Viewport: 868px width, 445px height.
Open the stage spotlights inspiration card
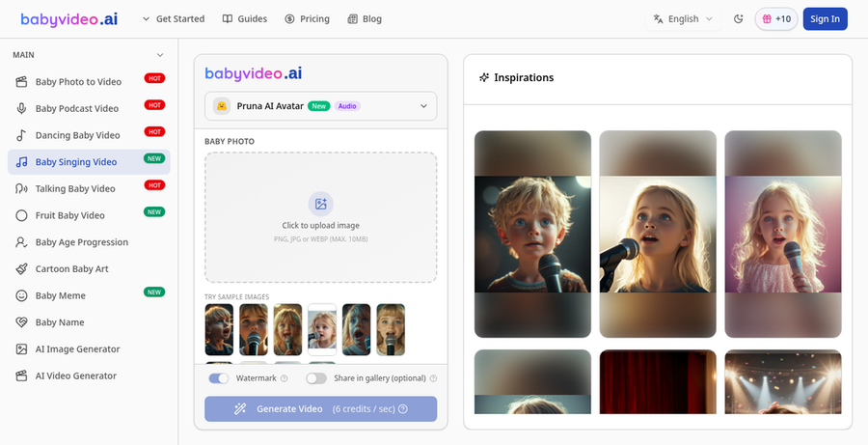coord(783,382)
